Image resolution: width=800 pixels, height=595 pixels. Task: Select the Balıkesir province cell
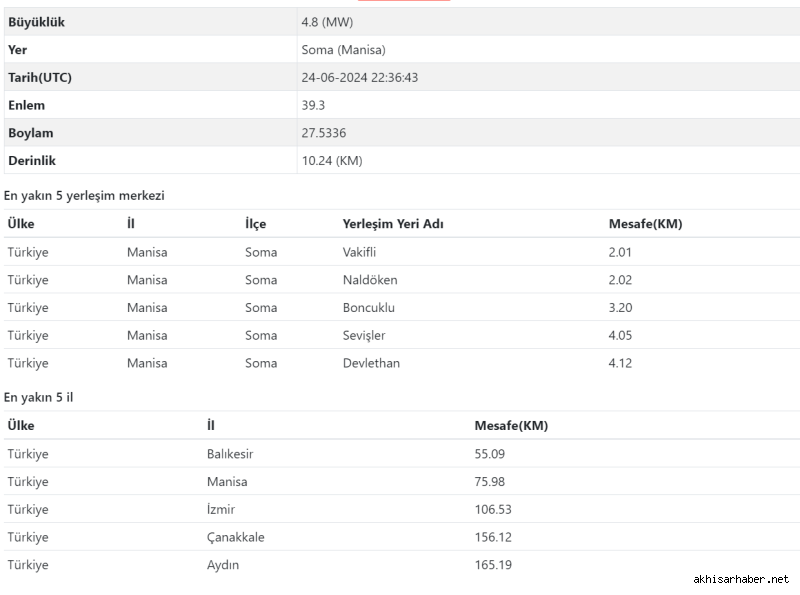tap(230, 454)
